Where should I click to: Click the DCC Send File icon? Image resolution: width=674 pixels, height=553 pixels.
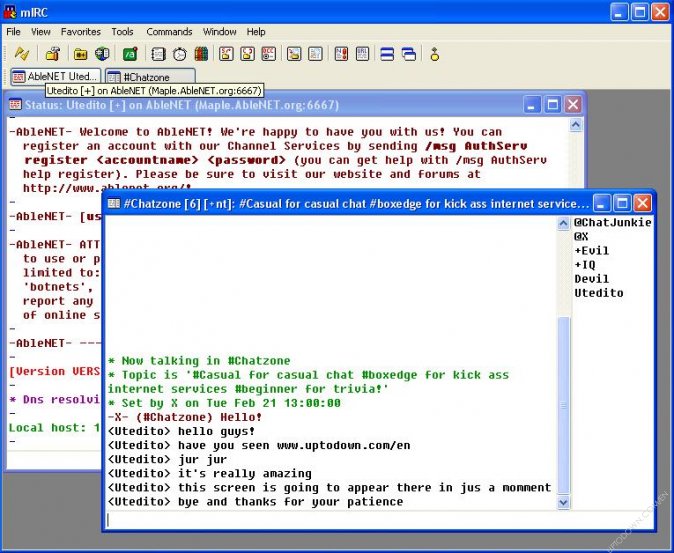226,54
